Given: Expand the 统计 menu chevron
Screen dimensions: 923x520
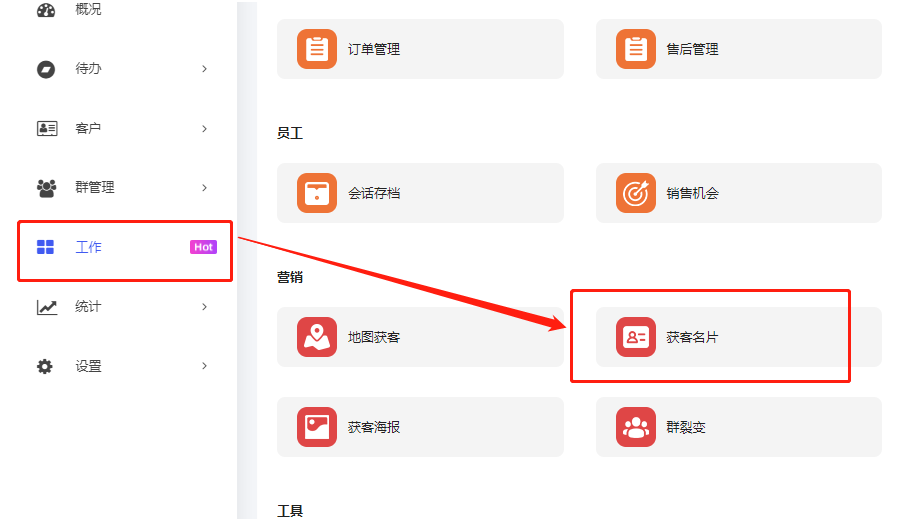Looking at the screenshot, I should [x=204, y=307].
